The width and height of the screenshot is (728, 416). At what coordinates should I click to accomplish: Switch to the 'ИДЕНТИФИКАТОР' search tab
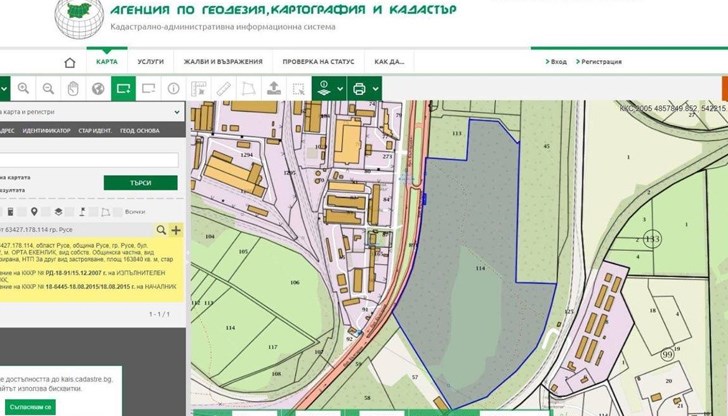[x=46, y=131]
